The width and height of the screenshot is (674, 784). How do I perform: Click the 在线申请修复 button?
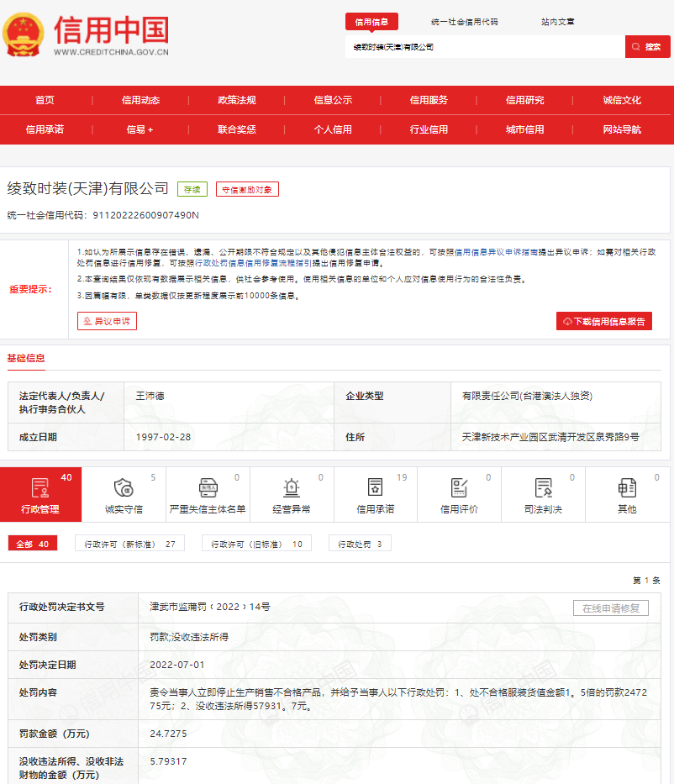pos(610,608)
